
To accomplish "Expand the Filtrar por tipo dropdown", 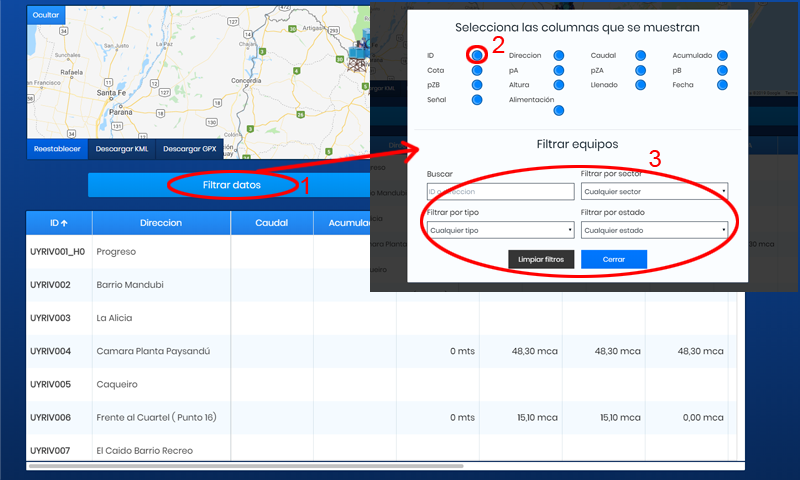I will 500,230.
